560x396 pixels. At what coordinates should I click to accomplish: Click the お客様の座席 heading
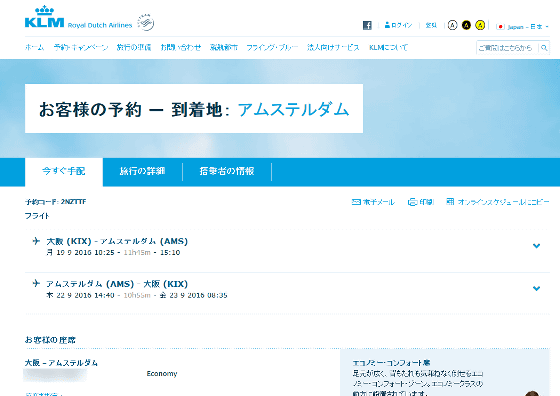(x=50, y=340)
